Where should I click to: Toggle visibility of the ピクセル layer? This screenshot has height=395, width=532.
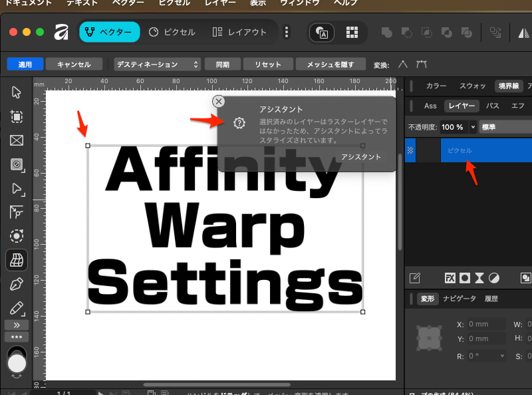pos(410,150)
